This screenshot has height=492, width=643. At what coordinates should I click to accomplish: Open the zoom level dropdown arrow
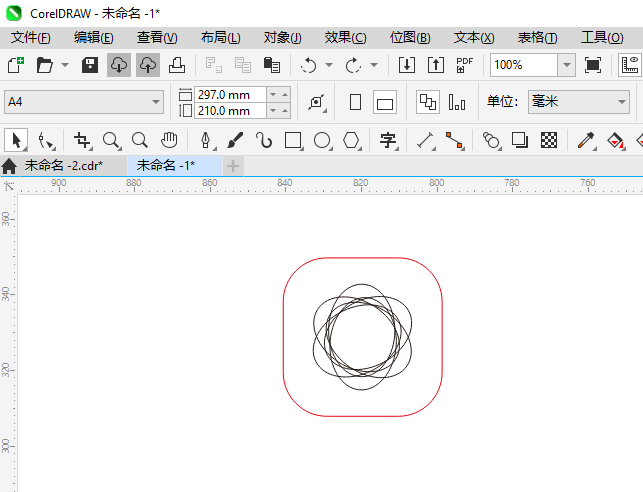pyautogui.click(x=567, y=65)
